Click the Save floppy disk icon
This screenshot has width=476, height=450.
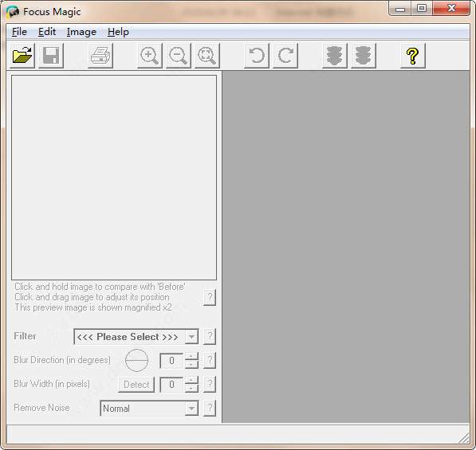pyautogui.click(x=51, y=56)
